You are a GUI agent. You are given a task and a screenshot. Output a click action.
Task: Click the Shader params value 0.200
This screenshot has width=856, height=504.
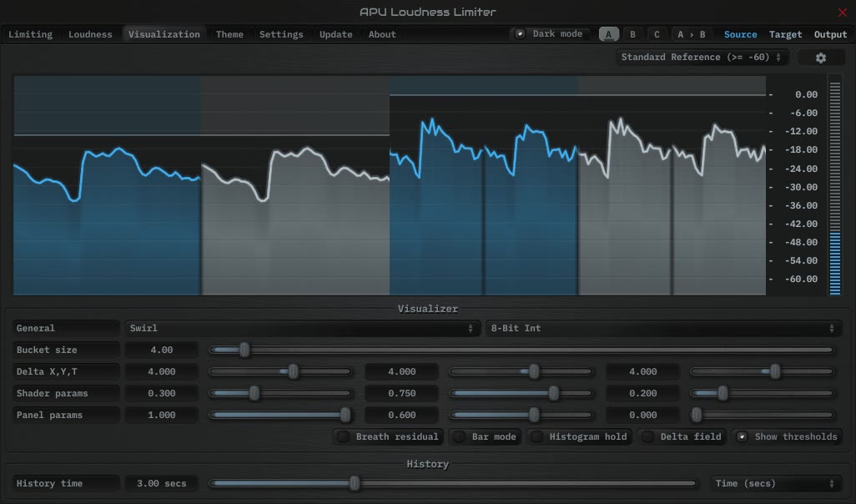[642, 393]
